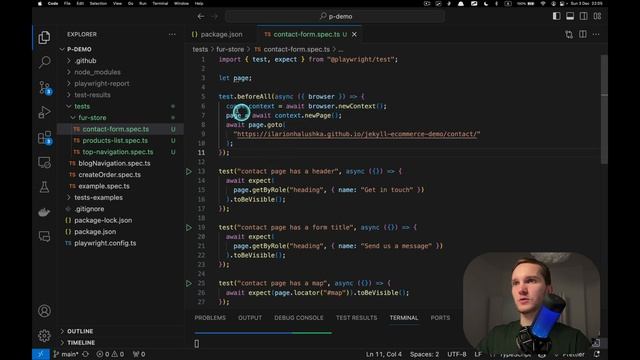The width and height of the screenshot is (640, 360).
Task: Expand the playwright-report folder
Action: (x=102, y=83)
